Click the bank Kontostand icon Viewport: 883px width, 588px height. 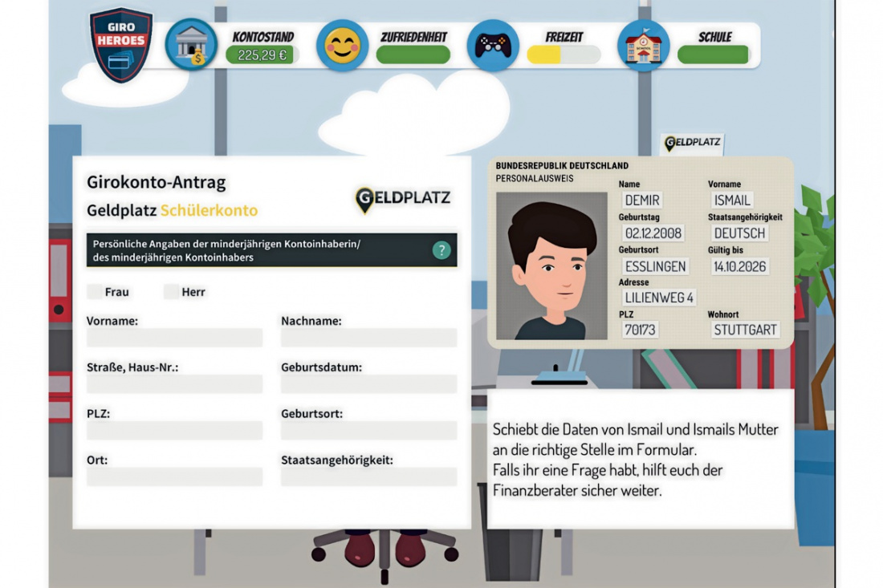pyautogui.click(x=191, y=46)
